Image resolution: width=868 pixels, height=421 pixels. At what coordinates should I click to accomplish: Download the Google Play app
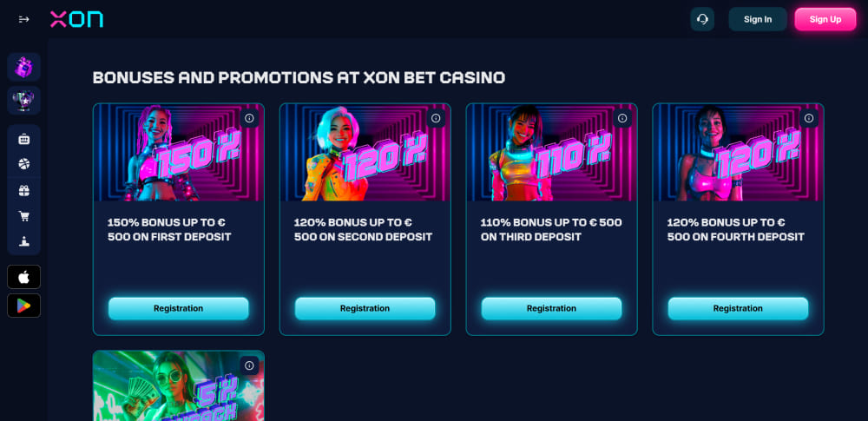[23, 306]
